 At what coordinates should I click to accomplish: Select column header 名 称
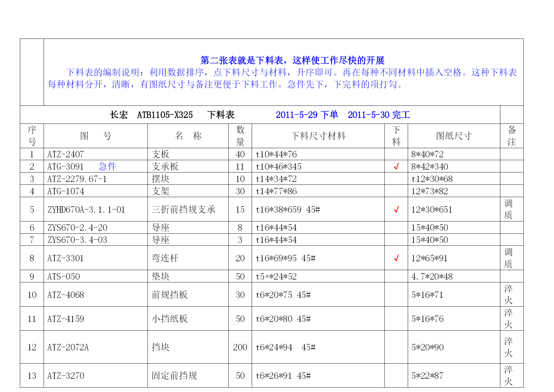[188, 136]
